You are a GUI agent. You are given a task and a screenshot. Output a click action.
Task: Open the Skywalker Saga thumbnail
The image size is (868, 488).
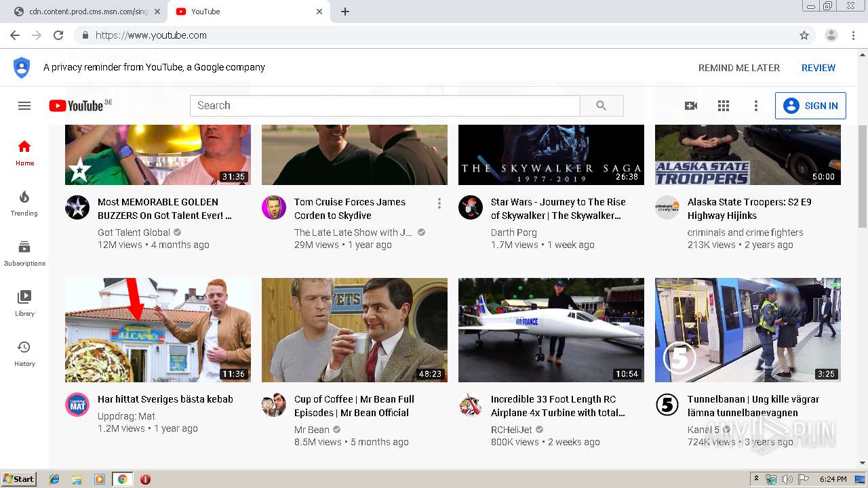[551, 155]
